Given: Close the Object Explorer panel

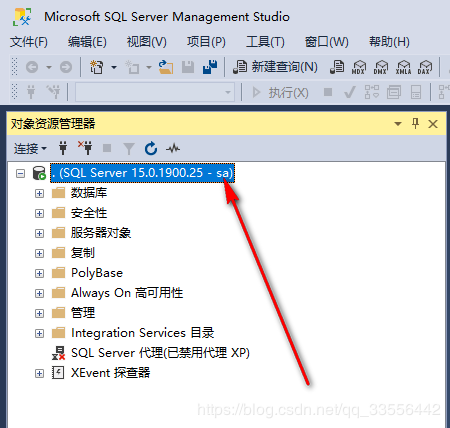Looking at the screenshot, I should 433,124.
